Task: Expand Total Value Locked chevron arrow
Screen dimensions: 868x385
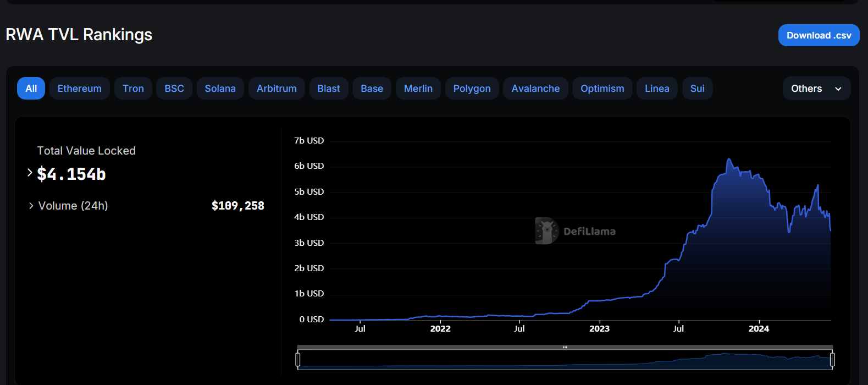Action: 30,173
